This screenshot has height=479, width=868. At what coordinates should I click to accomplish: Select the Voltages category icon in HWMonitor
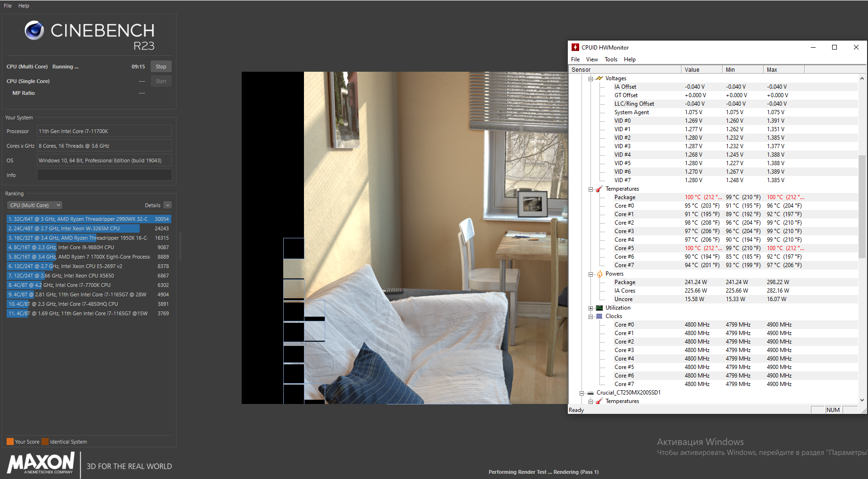pyautogui.click(x=599, y=78)
